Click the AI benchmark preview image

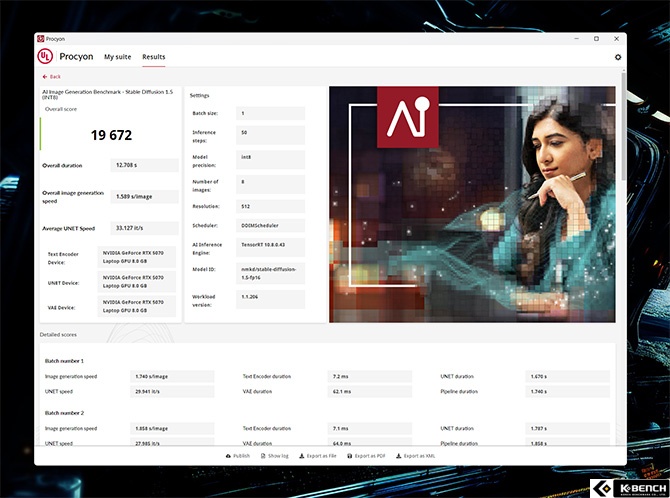pos(471,204)
